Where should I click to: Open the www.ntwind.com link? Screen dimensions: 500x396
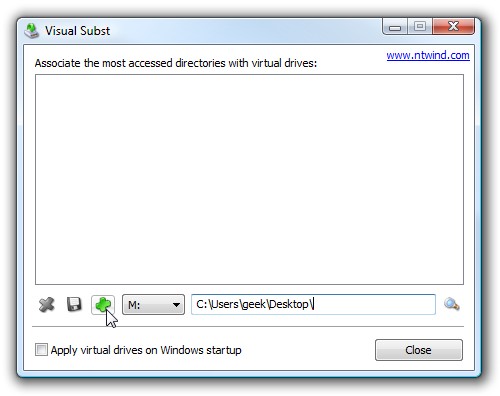428,55
